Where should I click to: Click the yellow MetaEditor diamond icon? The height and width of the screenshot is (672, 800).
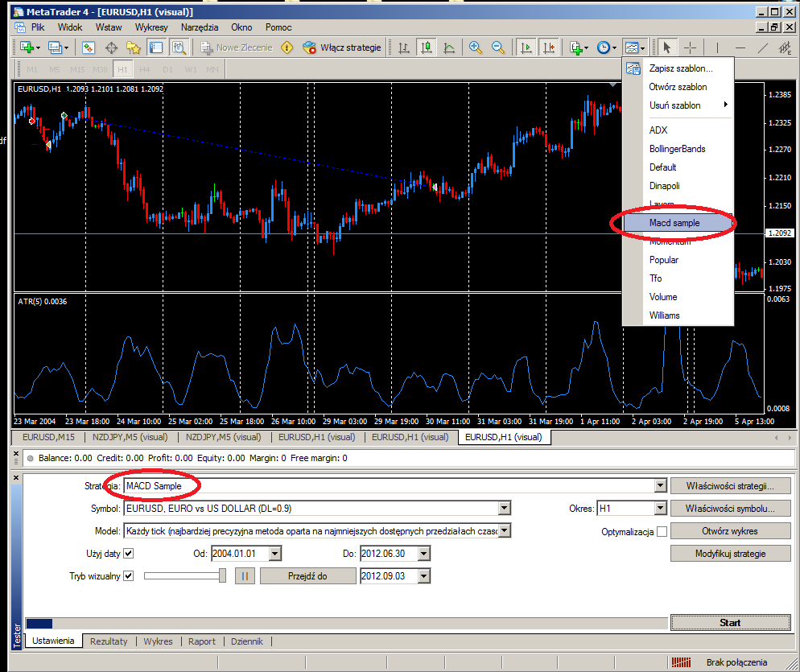[x=287, y=48]
